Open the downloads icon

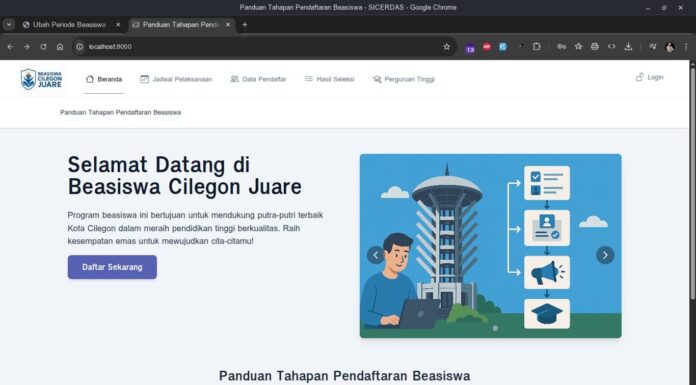pos(628,47)
